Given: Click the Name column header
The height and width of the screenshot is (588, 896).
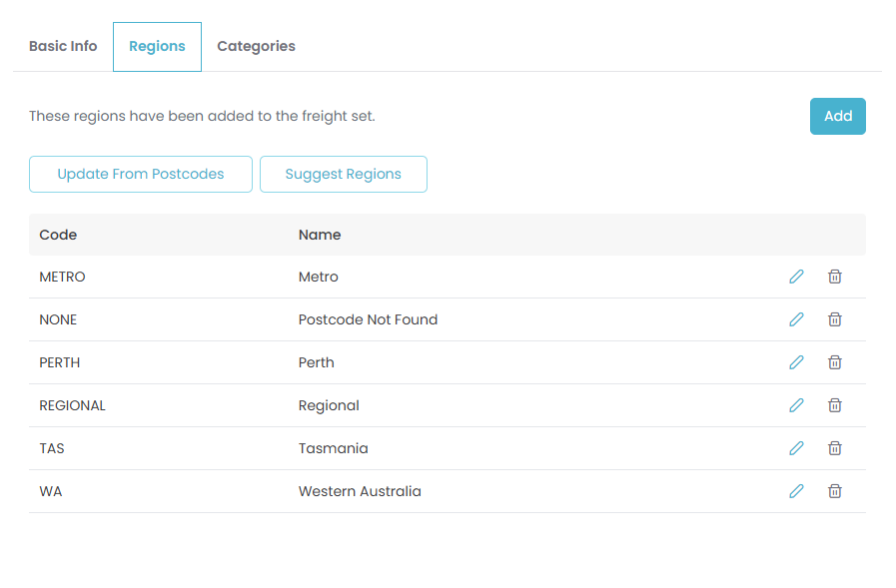Looking at the screenshot, I should click(x=320, y=235).
